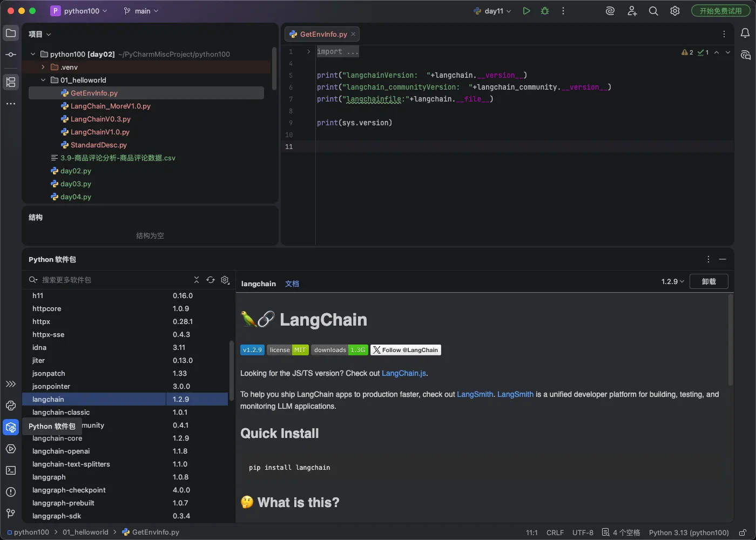Image resolution: width=756 pixels, height=540 pixels.
Task: Open Code With Me add-user icon
Action: pos(632,11)
